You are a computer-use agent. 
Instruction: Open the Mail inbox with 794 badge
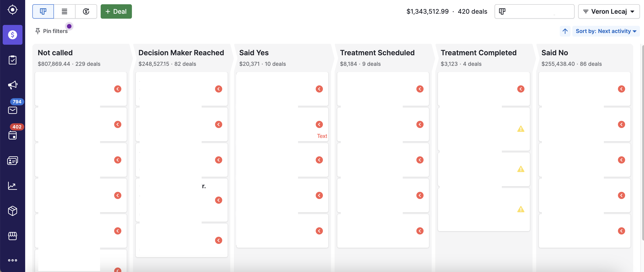pos(13,110)
